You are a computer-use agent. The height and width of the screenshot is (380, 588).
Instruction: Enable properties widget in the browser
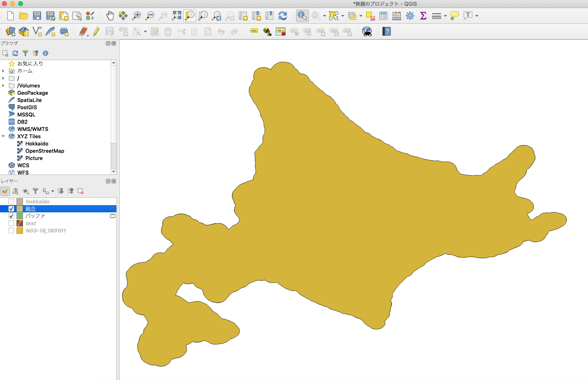(46, 53)
